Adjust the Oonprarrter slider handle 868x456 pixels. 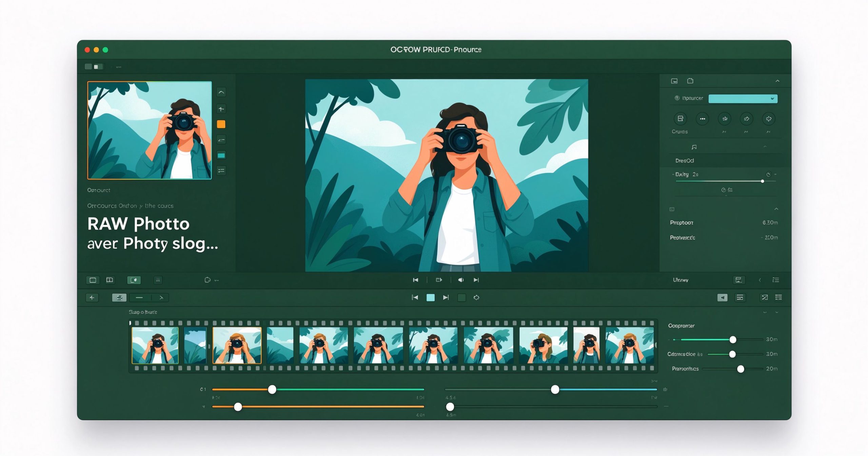pyautogui.click(x=733, y=340)
